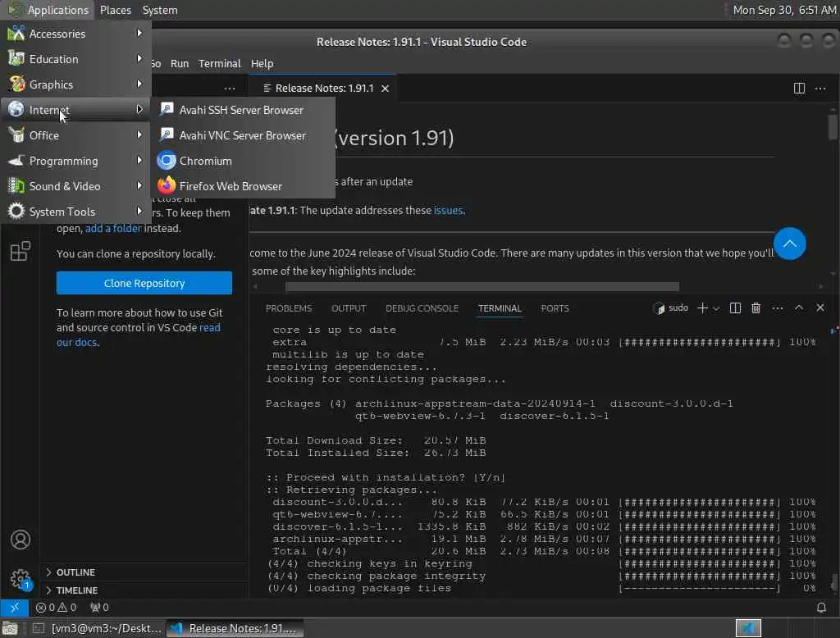The width and height of the screenshot is (840, 638).
Task: Open the Education menu category
Action: coord(76,59)
